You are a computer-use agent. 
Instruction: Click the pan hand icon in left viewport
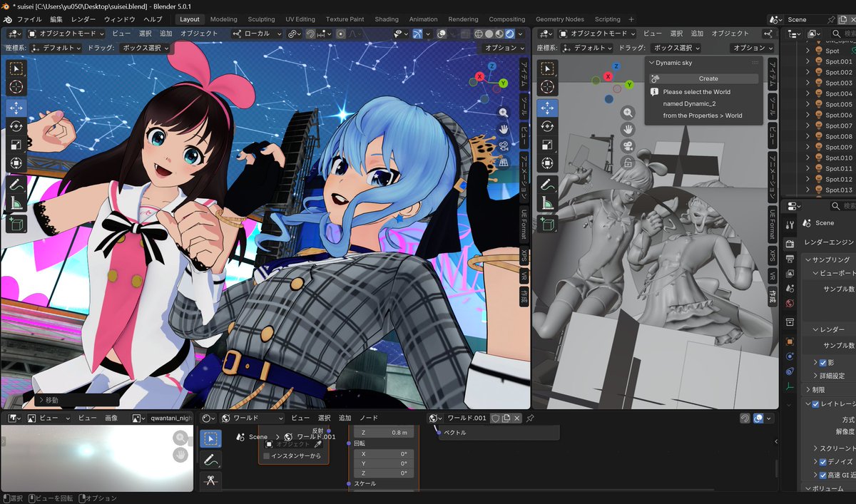tap(504, 129)
